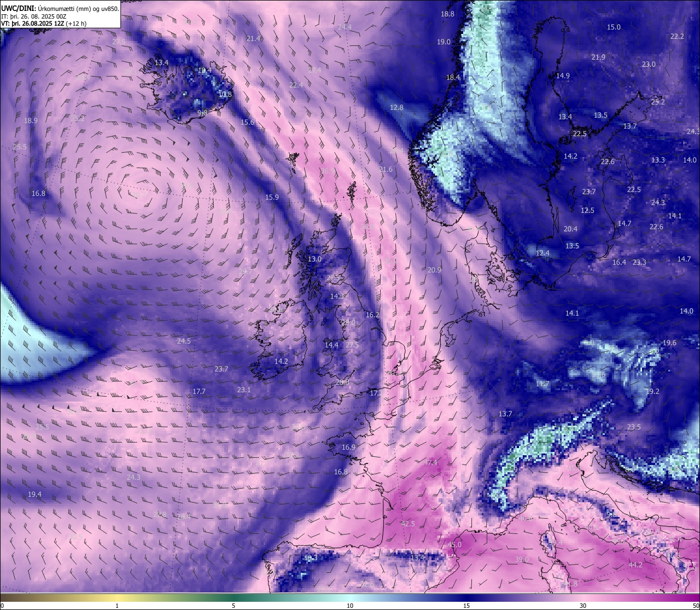
Task: Click the '21.4' map value
Action: pyautogui.click(x=253, y=39)
